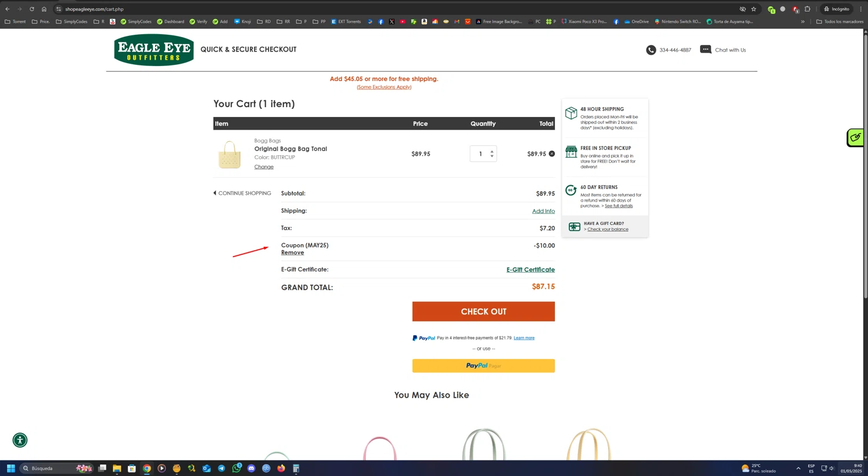
Task: Click CONTINUE SHOPPING link
Action: point(242,193)
